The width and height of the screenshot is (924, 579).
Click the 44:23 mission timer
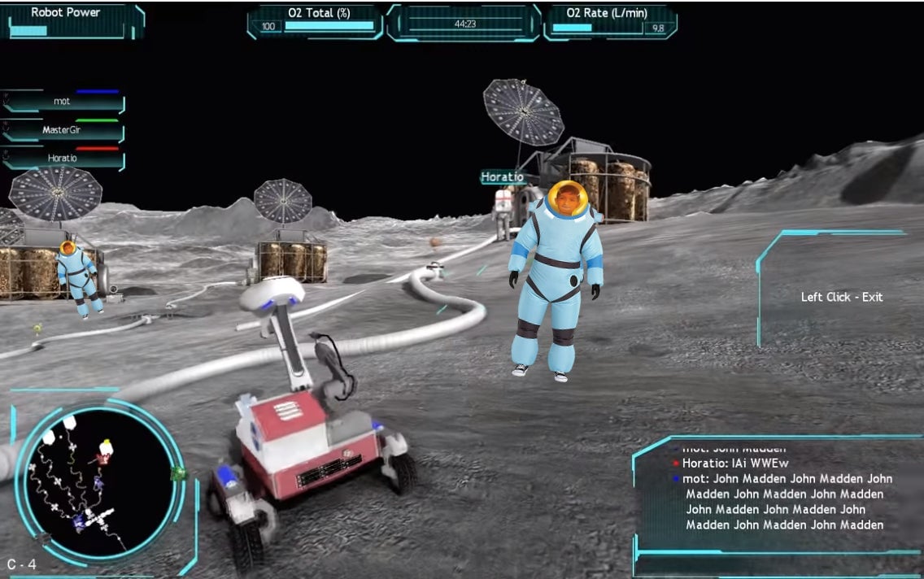coord(464,24)
